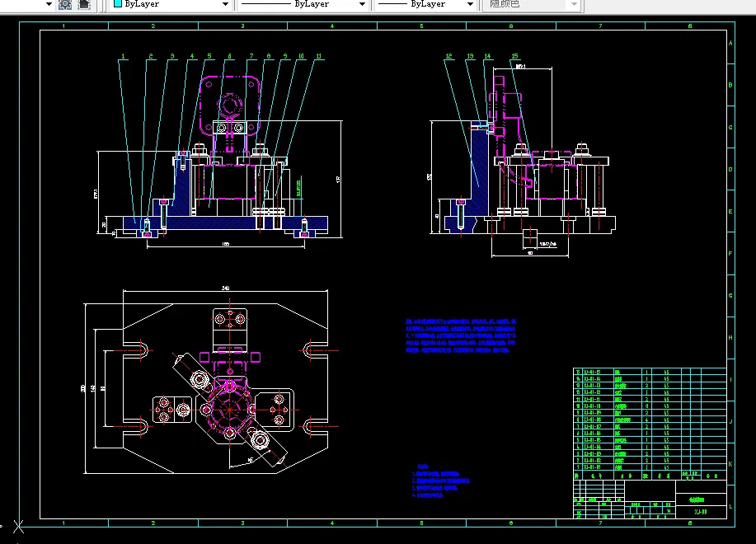Select part balloon number 14
756x544 pixels.
[x=487, y=56]
